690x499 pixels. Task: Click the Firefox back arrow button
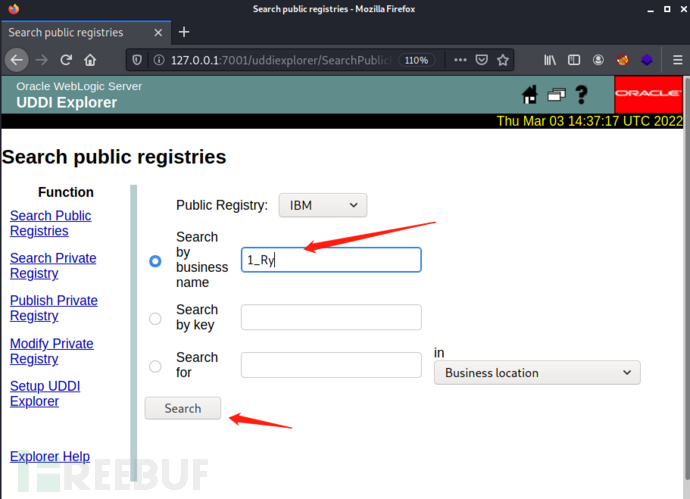pos(17,60)
